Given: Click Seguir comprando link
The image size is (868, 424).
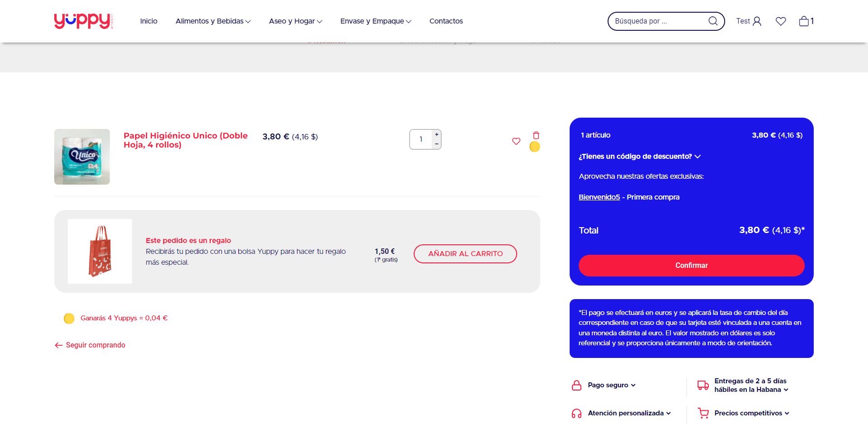Looking at the screenshot, I should (x=90, y=345).
